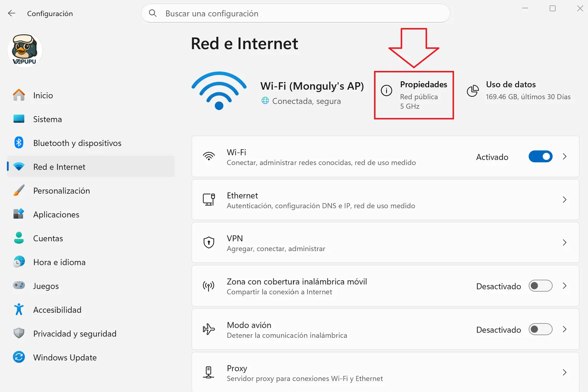
Task: Enable Zona con cobertura inalámbrica móvil toggle
Action: [541, 286]
